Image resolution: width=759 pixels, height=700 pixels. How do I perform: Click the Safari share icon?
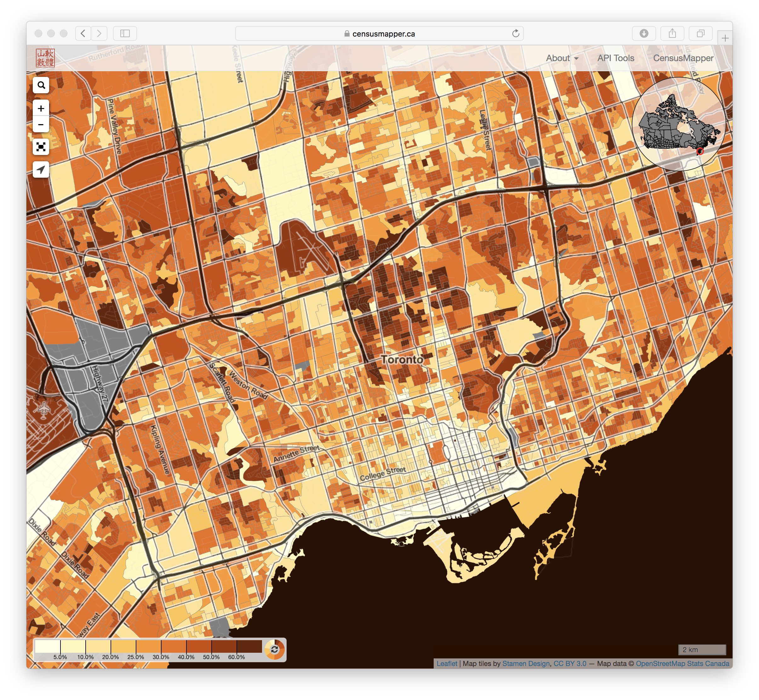click(672, 34)
